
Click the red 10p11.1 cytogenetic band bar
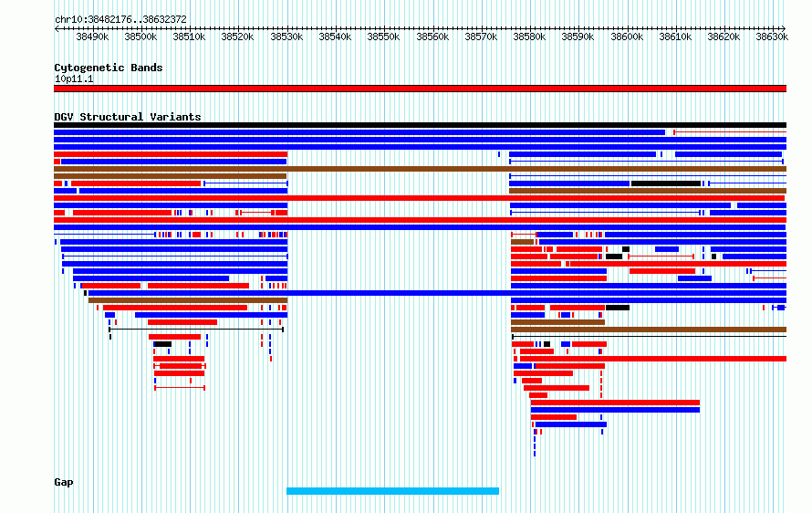pos(420,89)
